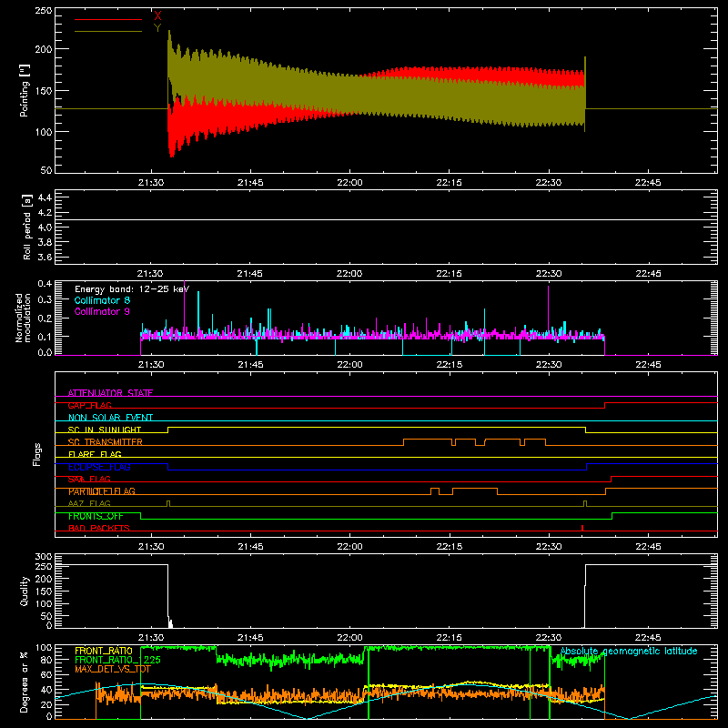Viewport: 728px width, 728px height.
Task: Click the SC_IN_SUNLIGHT flag label
Action: pyautogui.click(x=105, y=430)
